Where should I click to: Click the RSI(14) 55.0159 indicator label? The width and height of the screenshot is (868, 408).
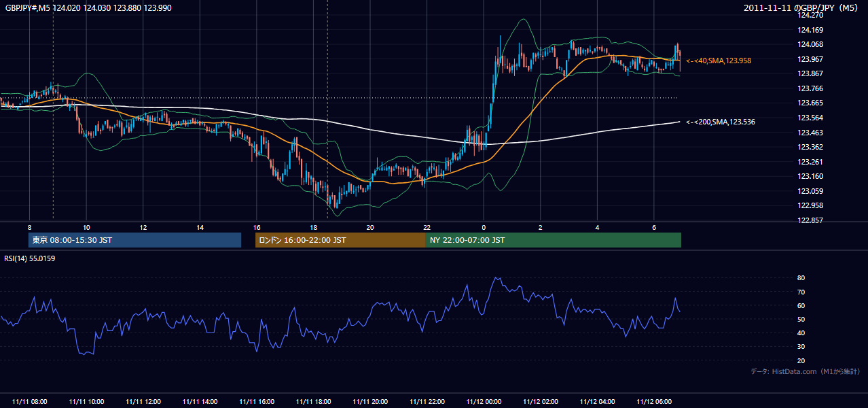click(30, 258)
